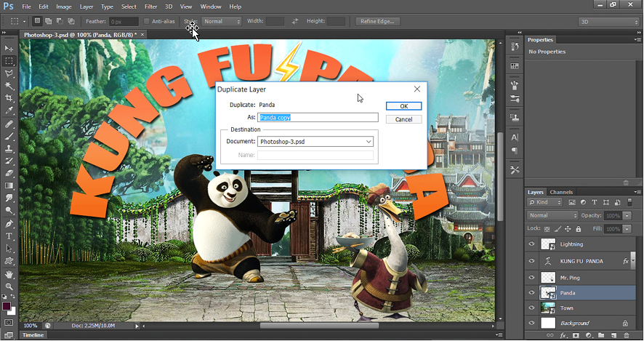The width and height of the screenshot is (644, 341).
Task: Open the Fill slider dropdown arrow
Action: pos(627,229)
